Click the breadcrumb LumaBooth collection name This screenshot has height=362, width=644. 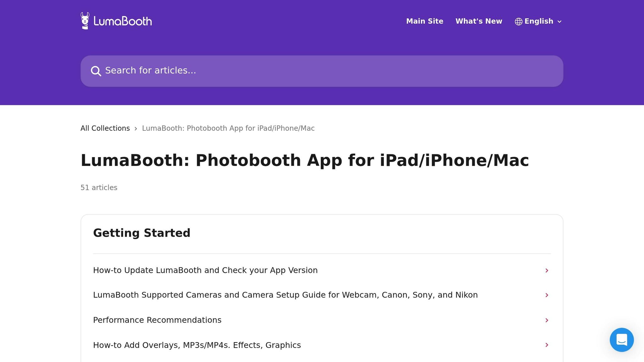[228, 128]
